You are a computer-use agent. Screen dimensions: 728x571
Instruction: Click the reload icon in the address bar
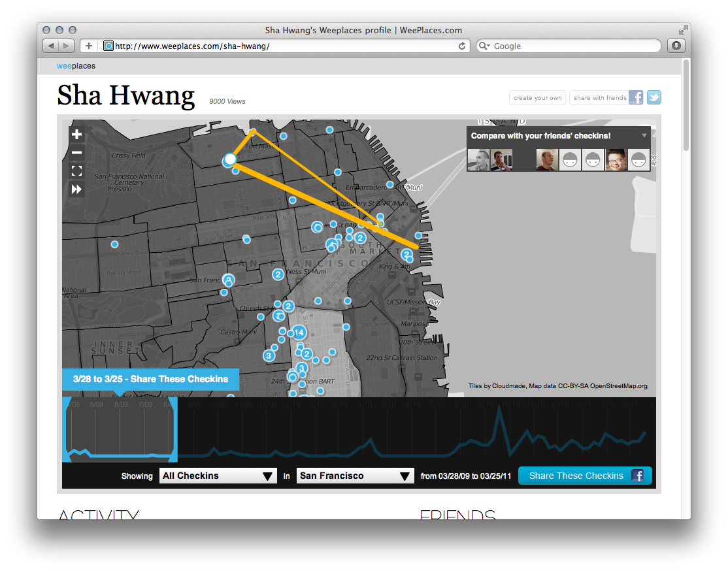(462, 46)
